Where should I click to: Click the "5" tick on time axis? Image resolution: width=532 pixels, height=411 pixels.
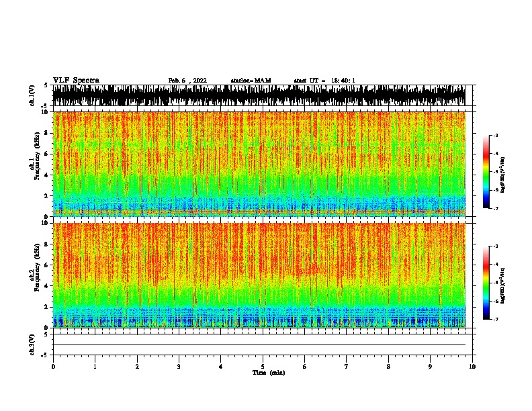click(x=263, y=367)
